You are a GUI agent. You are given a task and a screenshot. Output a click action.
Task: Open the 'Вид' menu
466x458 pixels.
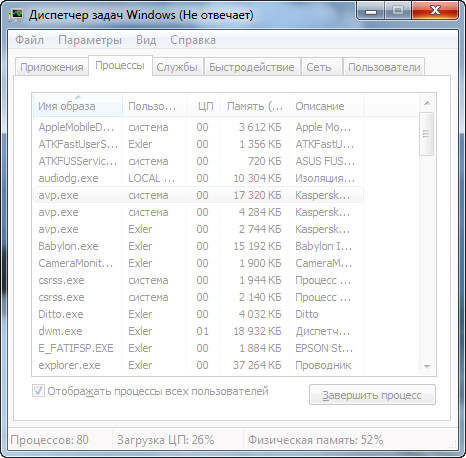click(x=146, y=40)
